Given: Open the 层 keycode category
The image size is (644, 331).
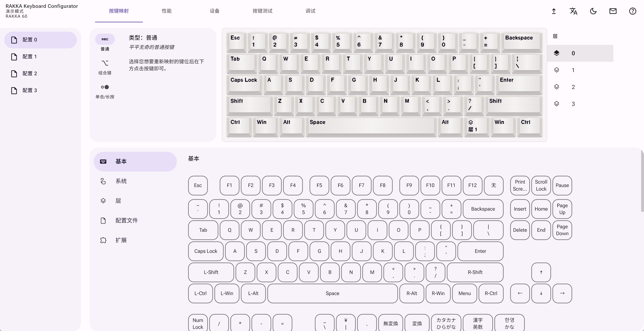Looking at the screenshot, I should coord(135,201).
